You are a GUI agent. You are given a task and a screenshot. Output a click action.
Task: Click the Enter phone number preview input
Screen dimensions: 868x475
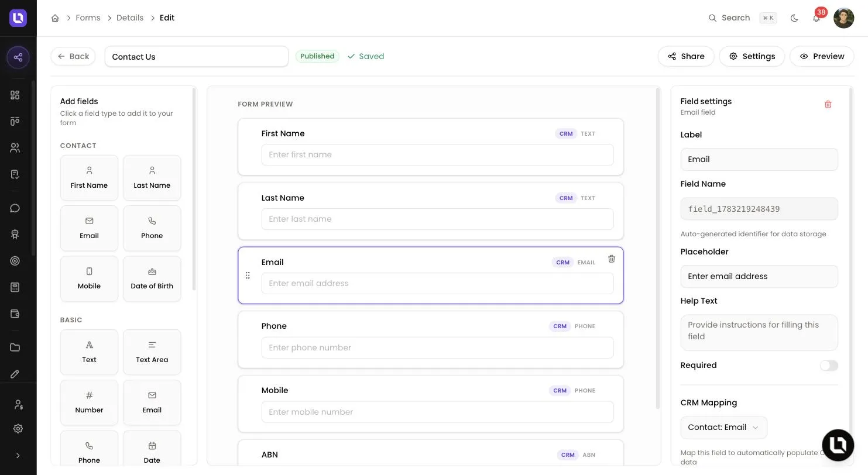pos(437,348)
